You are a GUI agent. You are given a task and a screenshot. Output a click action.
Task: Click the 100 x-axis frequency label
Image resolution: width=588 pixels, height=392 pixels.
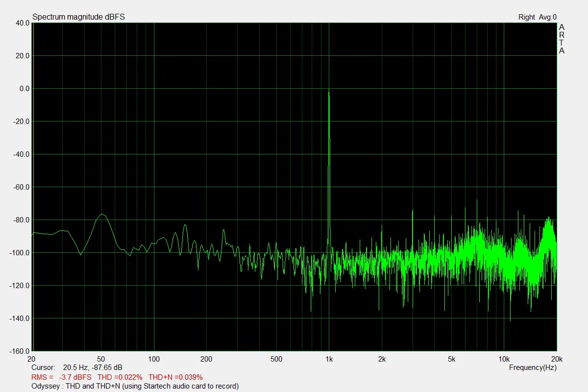(154, 359)
